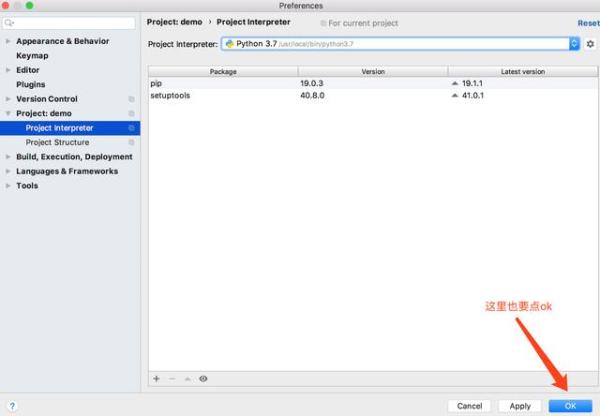The width and height of the screenshot is (600, 416).
Task: Open the help question mark icon
Action: [12, 406]
